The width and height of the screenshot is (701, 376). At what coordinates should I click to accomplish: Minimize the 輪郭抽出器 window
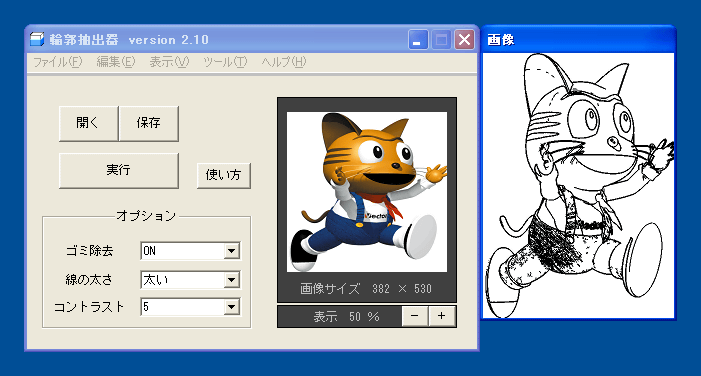[x=418, y=40]
